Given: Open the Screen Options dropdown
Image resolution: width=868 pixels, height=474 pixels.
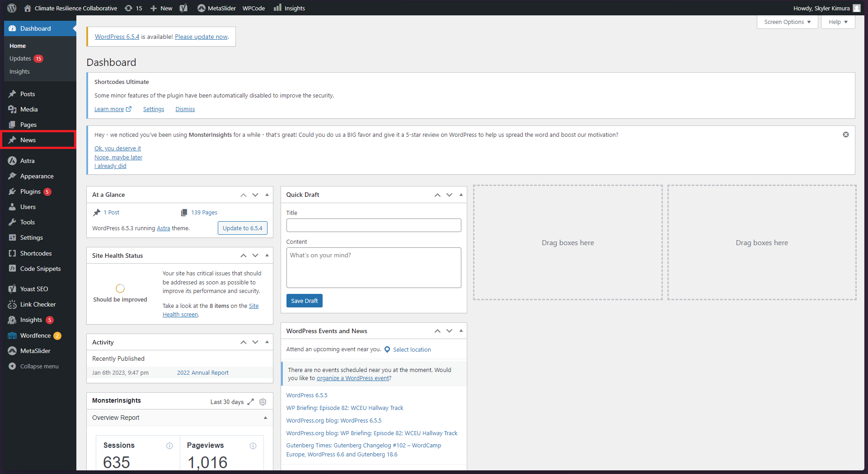Looking at the screenshot, I should click(x=787, y=22).
